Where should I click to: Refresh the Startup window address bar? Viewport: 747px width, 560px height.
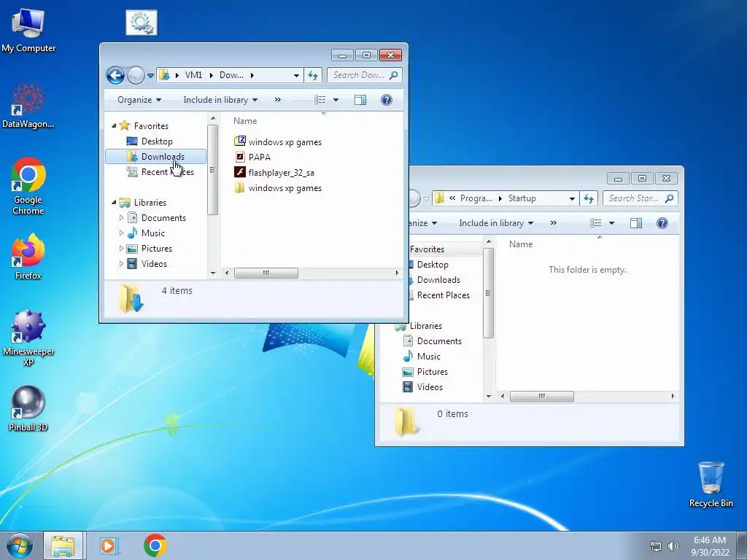[x=589, y=198]
